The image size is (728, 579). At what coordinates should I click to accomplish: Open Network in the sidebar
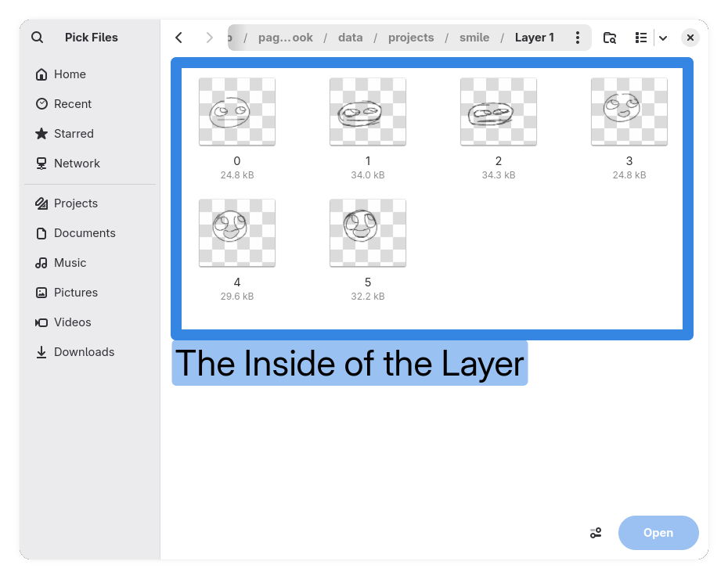point(90,164)
